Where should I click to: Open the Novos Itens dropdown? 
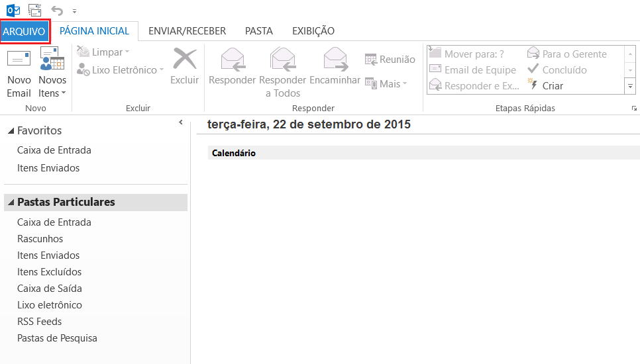point(52,93)
